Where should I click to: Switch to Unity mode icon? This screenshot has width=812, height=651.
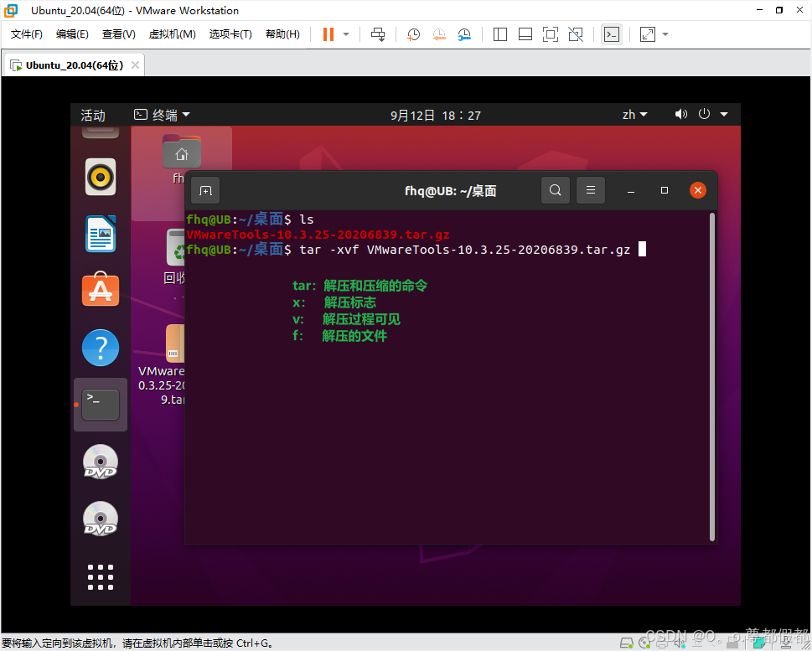[576, 34]
